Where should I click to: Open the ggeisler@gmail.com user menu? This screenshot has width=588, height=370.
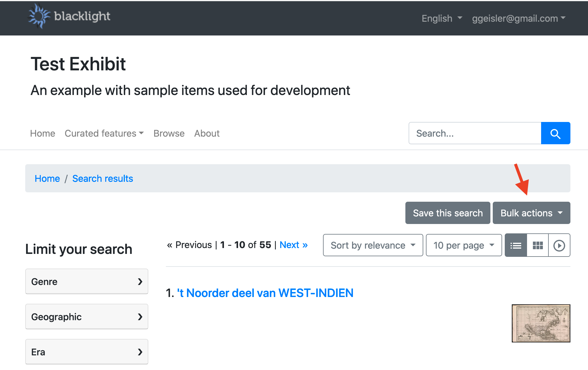click(518, 18)
